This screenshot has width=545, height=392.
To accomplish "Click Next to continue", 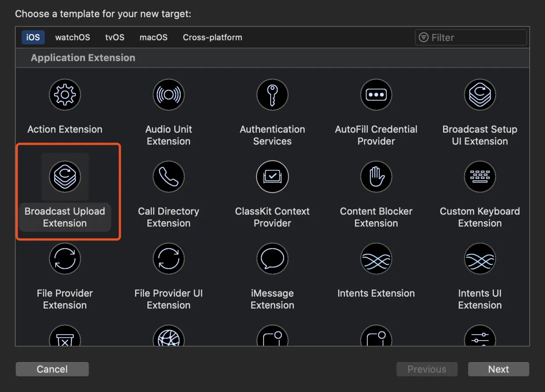I will (498, 369).
